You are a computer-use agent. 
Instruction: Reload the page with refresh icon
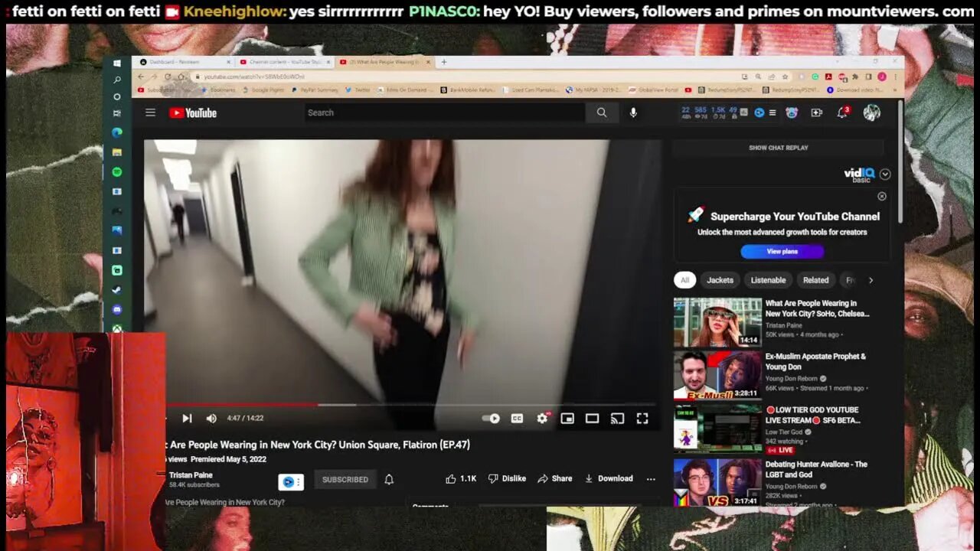pyautogui.click(x=168, y=77)
